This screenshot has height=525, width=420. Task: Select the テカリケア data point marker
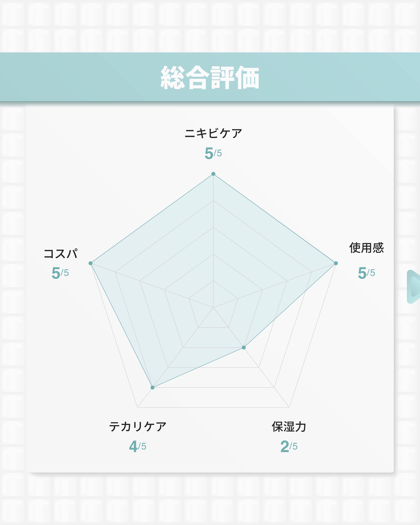coord(152,387)
